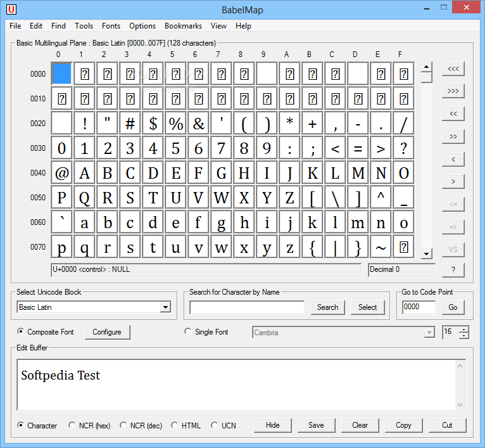Click the Edit Buffer scrollbar down arrow
The width and height of the screenshot is (485, 448).
click(x=460, y=405)
